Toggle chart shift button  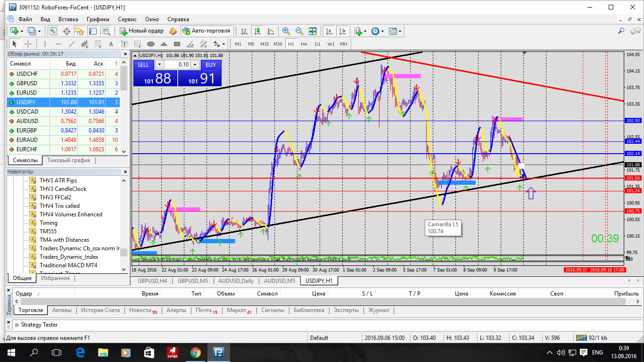coord(342,31)
